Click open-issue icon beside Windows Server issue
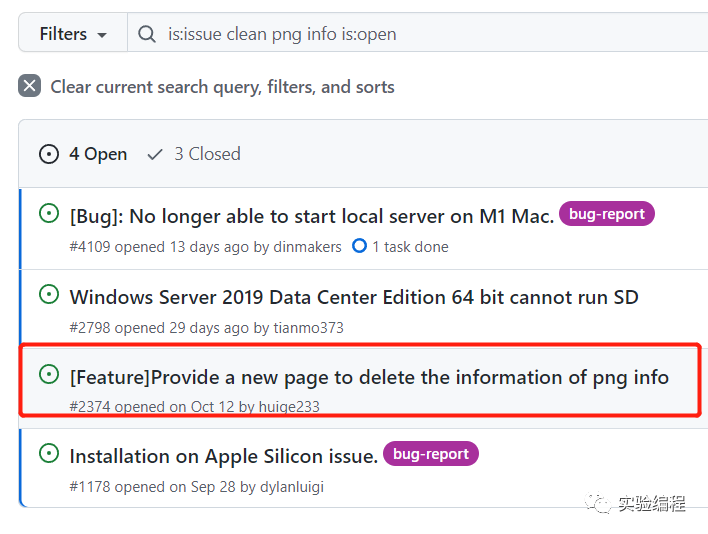 pyautogui.click(x=48, y=294)
